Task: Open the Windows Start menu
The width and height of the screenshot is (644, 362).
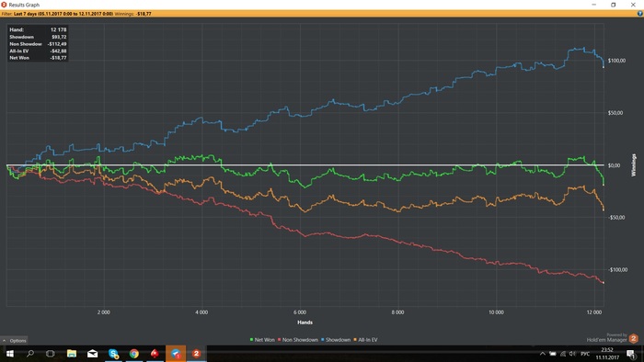Action: (x=10, y=354)
